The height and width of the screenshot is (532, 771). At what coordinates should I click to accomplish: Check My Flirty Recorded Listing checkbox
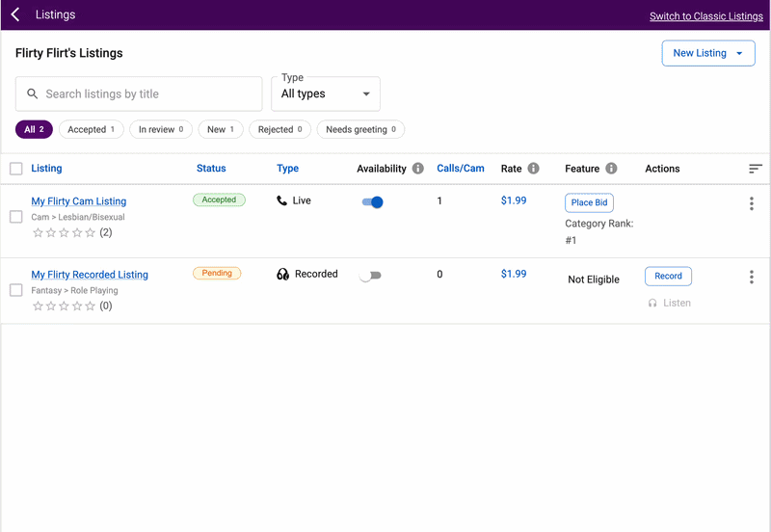16,290
